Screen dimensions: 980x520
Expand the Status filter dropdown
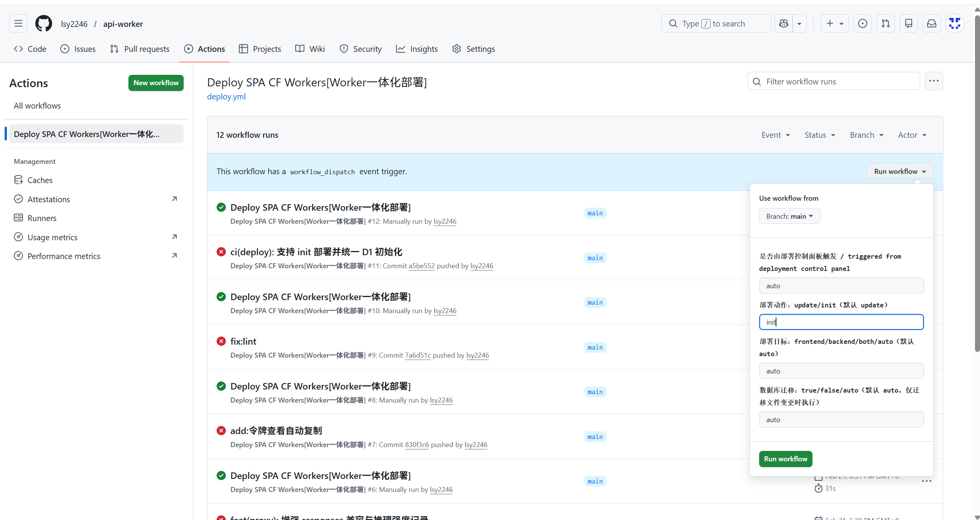820,135
